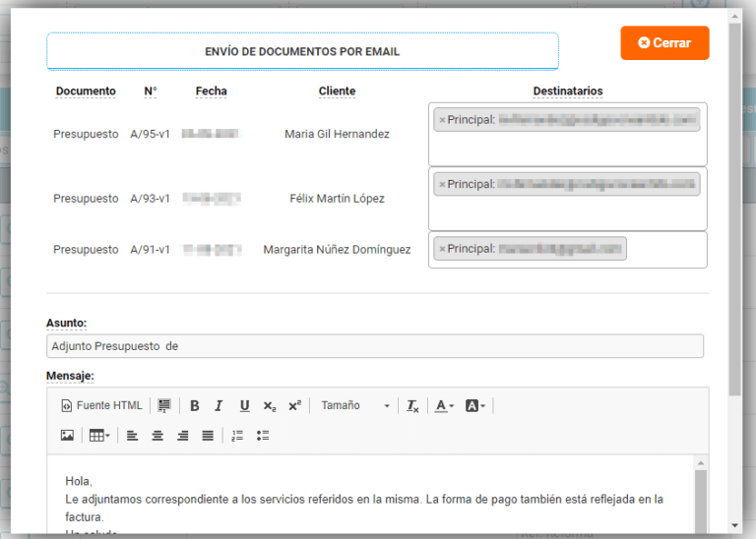Click the dialog scrollbar up arrow
The height and width of the screenshot is (539, 756).
(x=734, y=17)
